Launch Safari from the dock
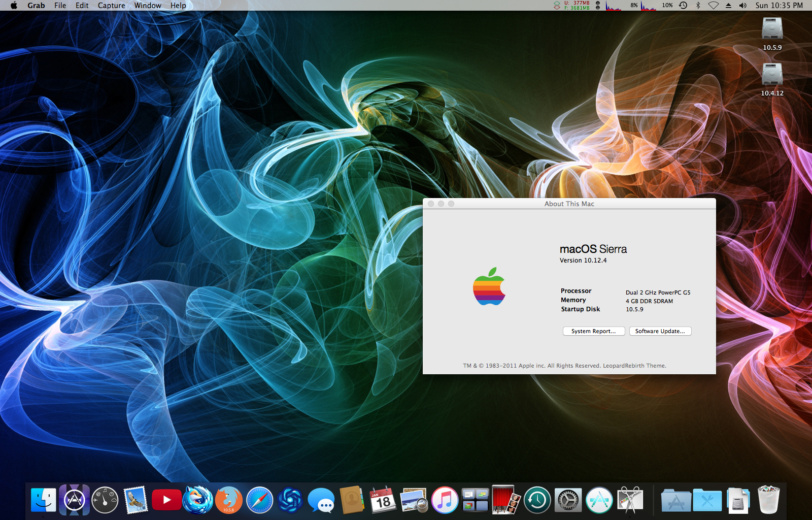The height and width of the screenshot is (520, 812). tap(259, 500)
